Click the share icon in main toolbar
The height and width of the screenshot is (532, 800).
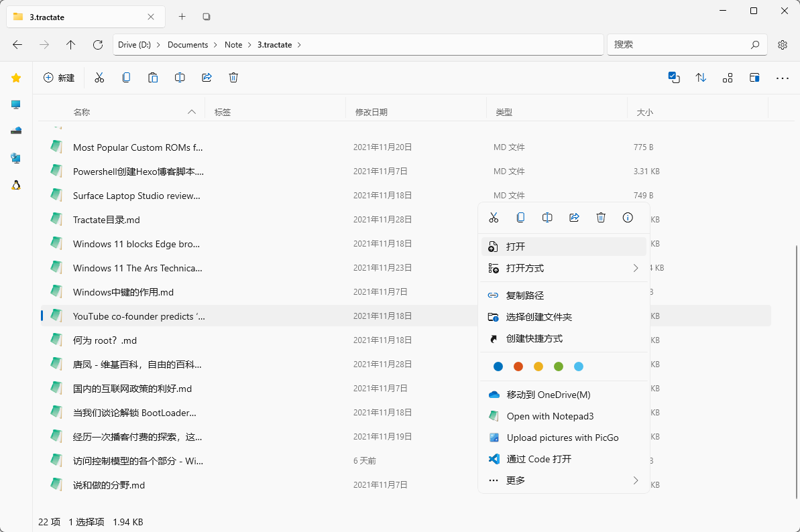(x=207, y=78)
